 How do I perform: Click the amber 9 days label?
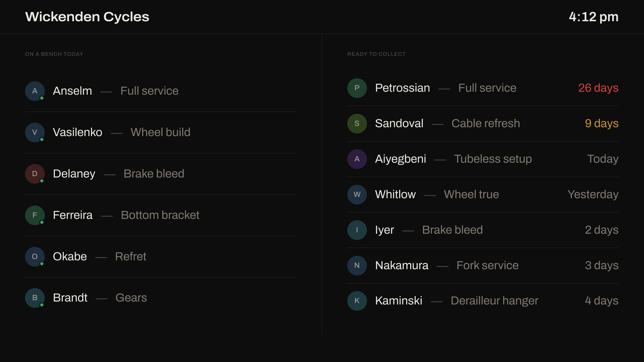(602, 123)
